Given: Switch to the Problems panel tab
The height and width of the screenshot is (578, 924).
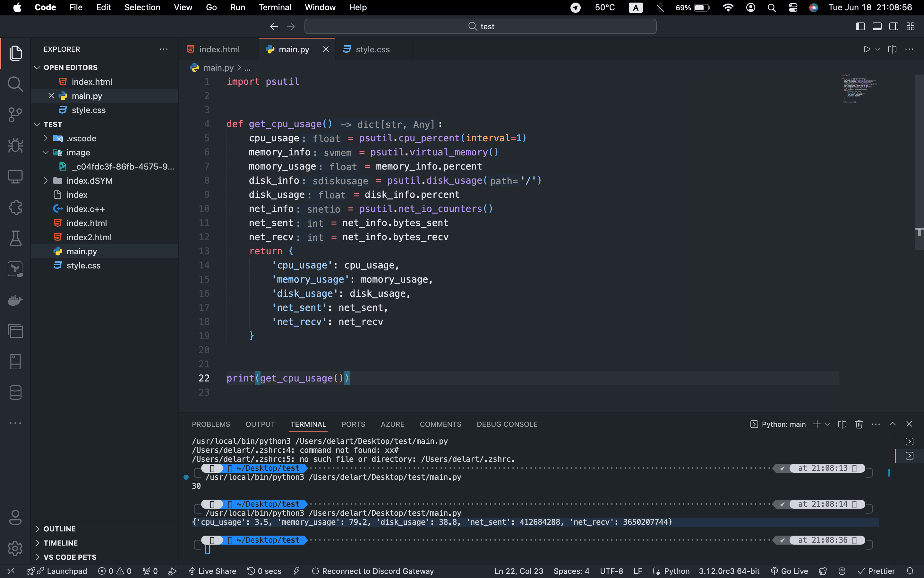Looking at the screenshot, I should click(211, 424).
